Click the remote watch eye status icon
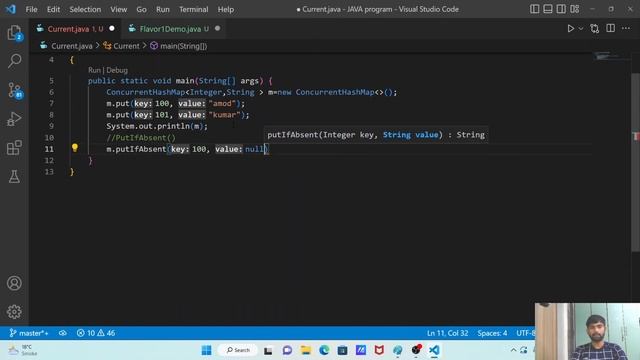Screen dimensions: 640x360 click(x=62, y=333)
